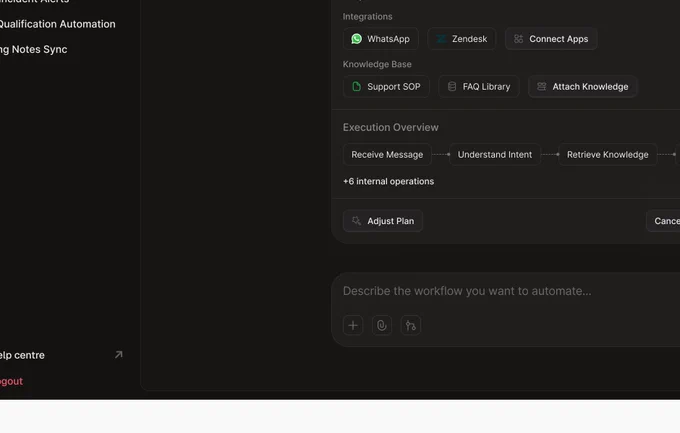Click the plus icon under prompt box
This screenshot has height=433, width=680.
[x=353, y=325]
